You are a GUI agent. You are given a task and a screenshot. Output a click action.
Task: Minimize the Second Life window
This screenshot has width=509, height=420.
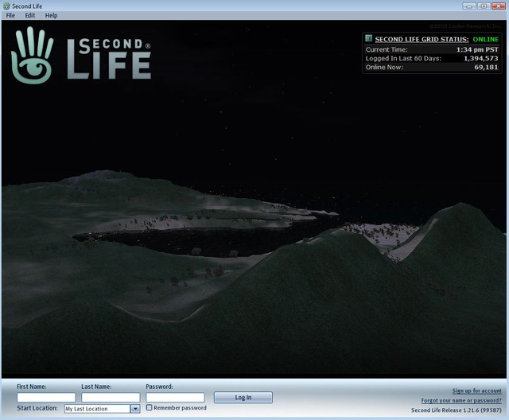(x=469, y=6)
